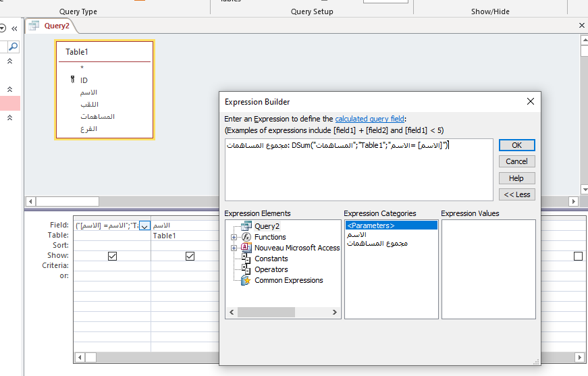Select the ID field in Table1

(x=84, y=80)
